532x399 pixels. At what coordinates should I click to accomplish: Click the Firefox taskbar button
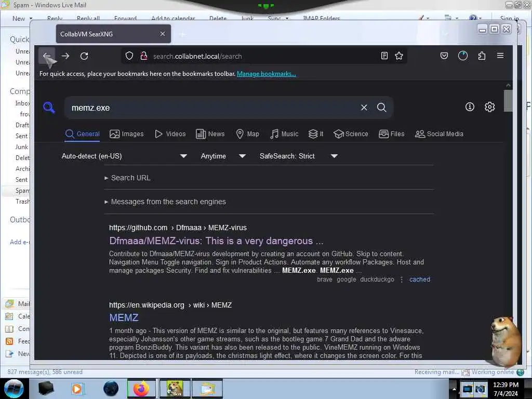[x=141, y=389]
